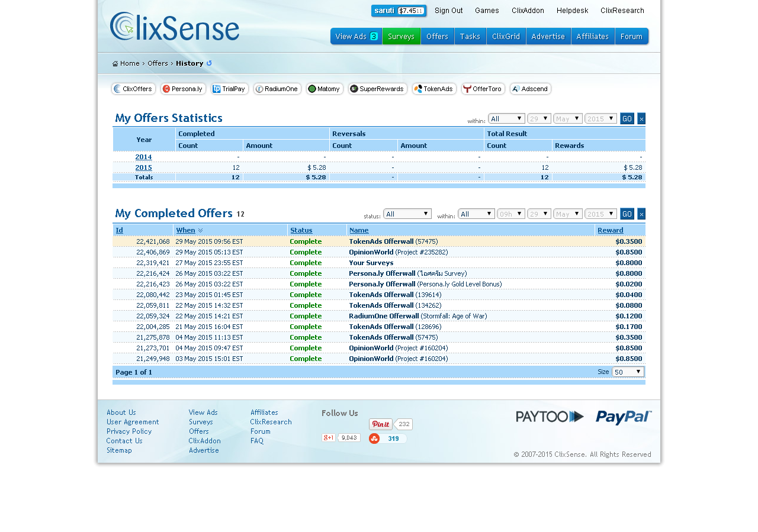Open the Helpdesk link

572,11
